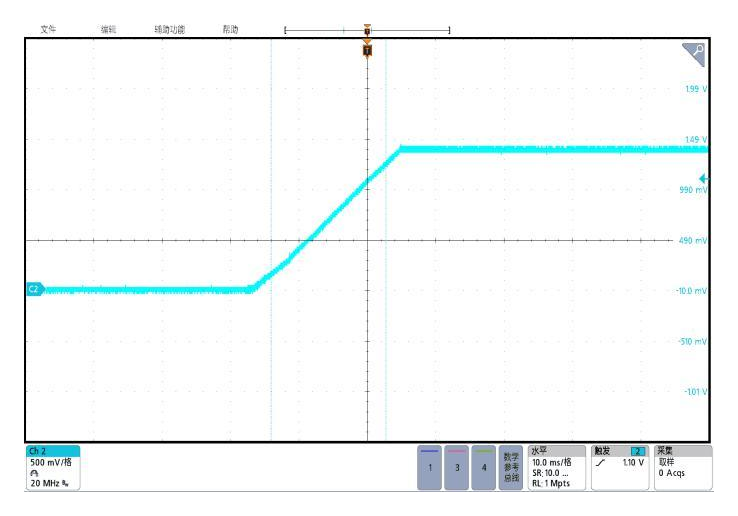Open the 辅助功能 (Utility) menu

[169, 29]
